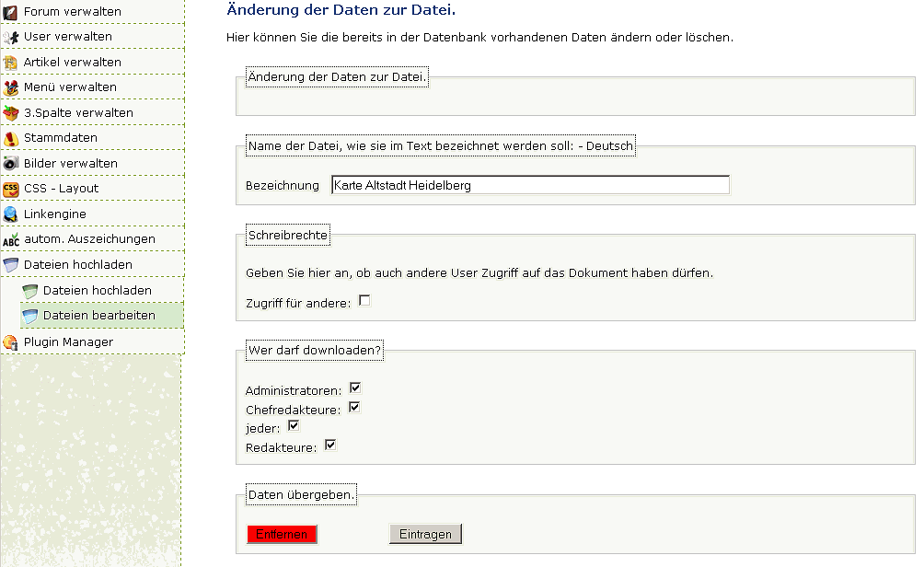Open 3.Spalte verwalten menu entry

(x=78, y=112)
